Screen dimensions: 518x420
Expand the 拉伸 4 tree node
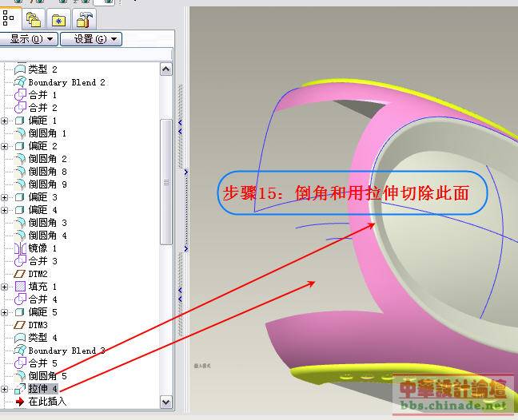tap(4, 389)
